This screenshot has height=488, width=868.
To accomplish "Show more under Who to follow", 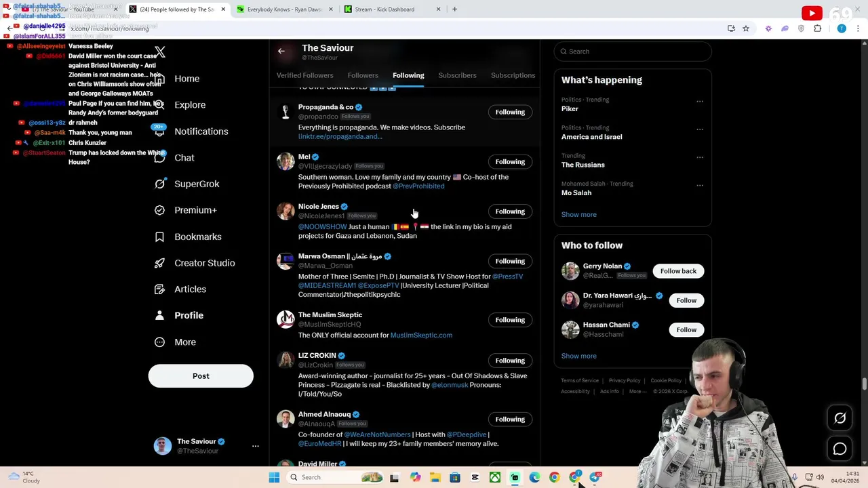I will tap(578, 356).
